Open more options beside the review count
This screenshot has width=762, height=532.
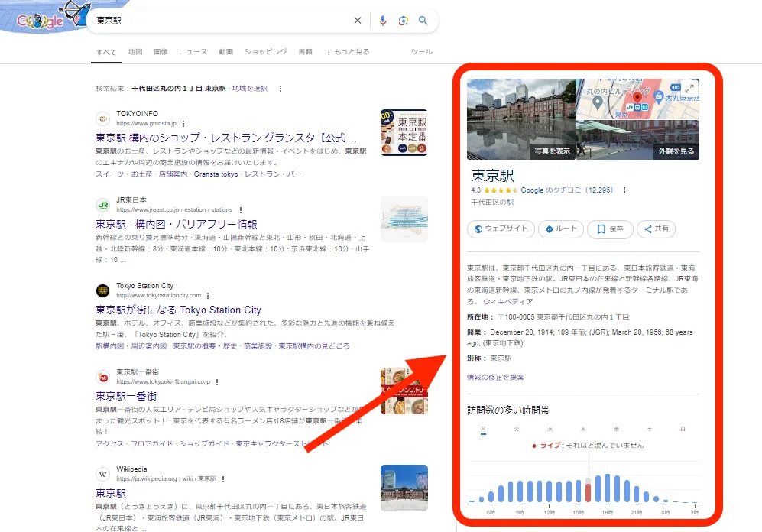click(624, 190)
